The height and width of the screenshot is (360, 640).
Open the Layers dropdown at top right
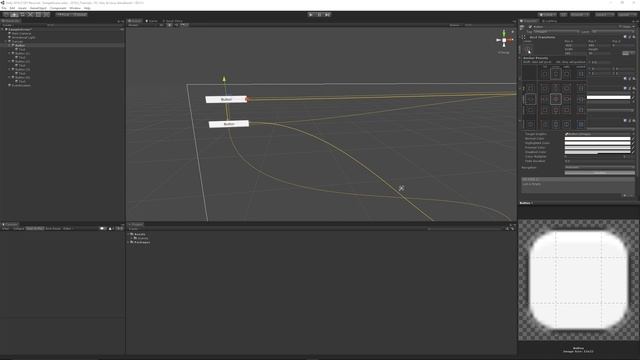point(604,14)
